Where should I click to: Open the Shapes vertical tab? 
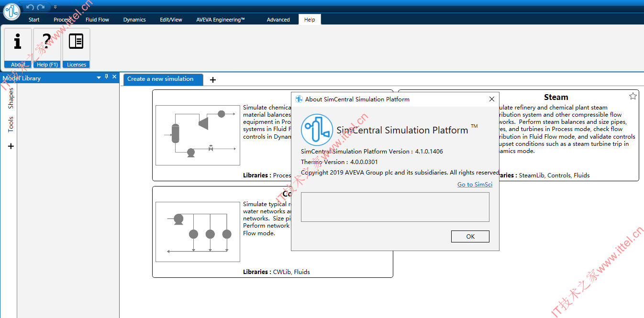click(11, 98)
